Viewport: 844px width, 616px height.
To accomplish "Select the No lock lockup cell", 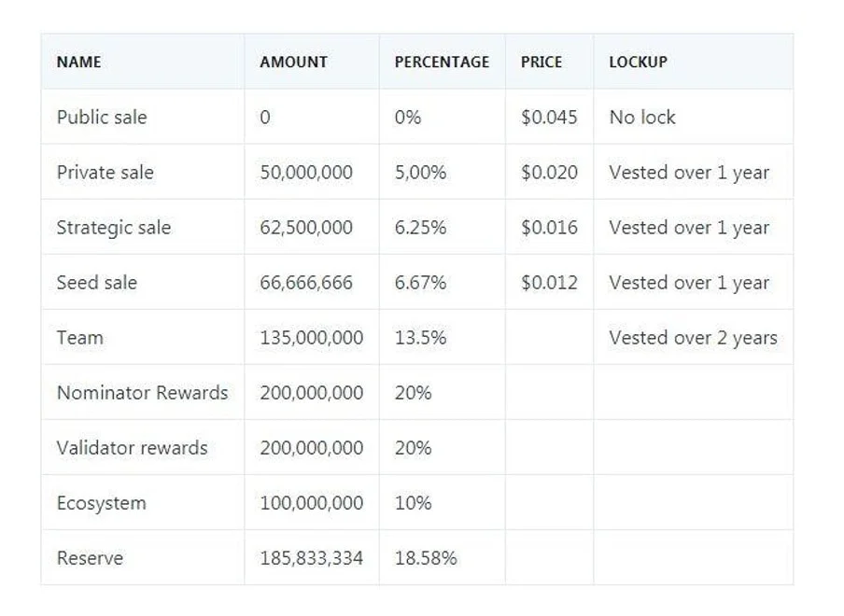I will pos(641,117).
